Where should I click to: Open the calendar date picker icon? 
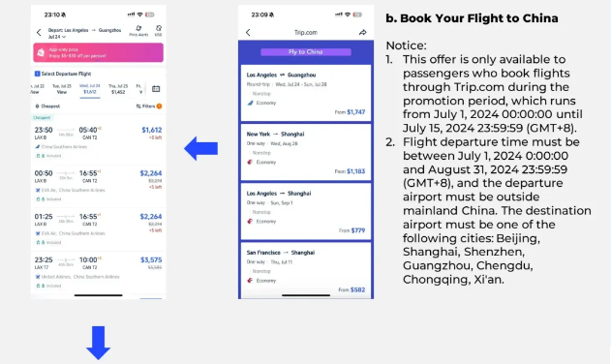click(156, 89)
